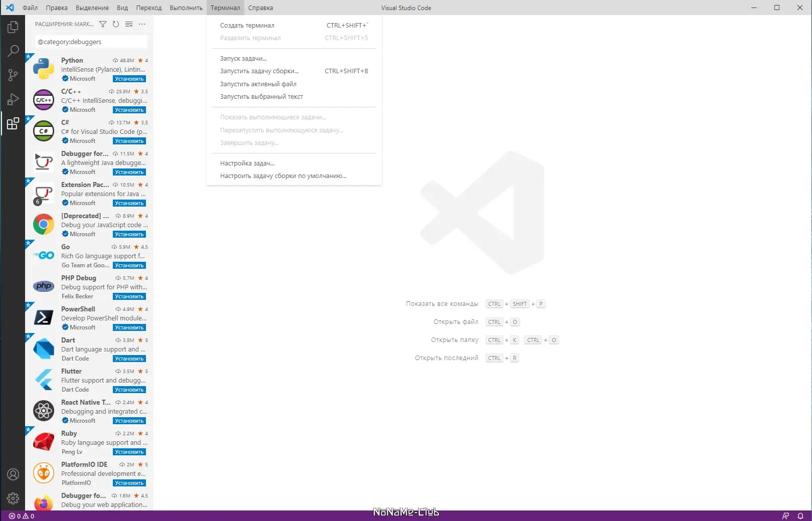812x521 pixels.
Task: Click the Python extension icon
Action: (x=44, y=69)
